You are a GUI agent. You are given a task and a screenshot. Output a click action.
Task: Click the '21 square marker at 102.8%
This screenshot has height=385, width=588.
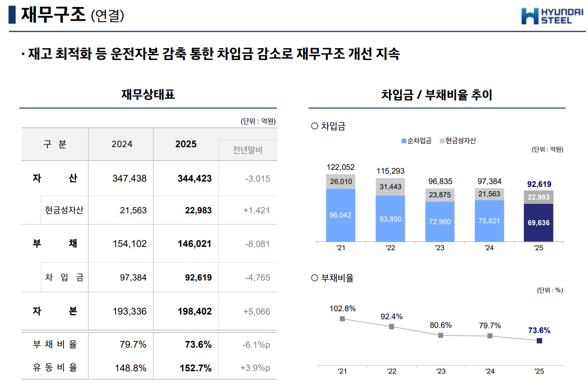pyautogui.click(x=342, y=319)
